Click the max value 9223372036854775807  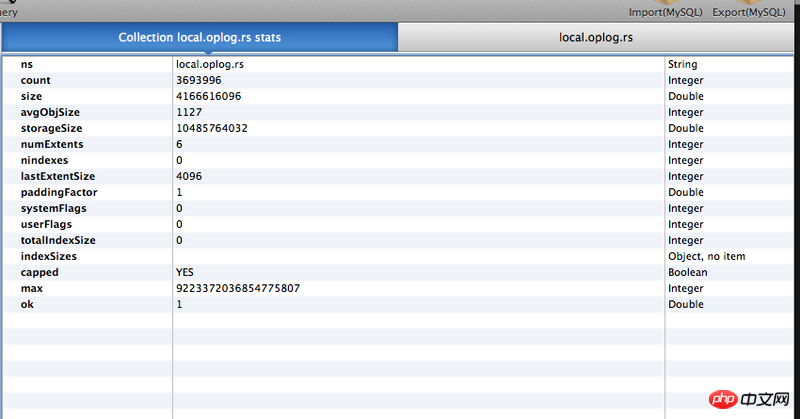(x=238, y=288)
